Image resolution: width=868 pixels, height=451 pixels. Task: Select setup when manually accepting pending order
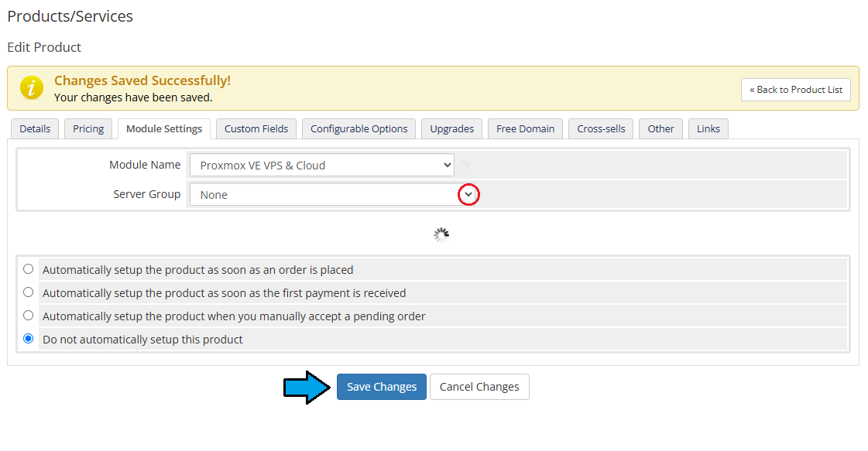[28, 316]
